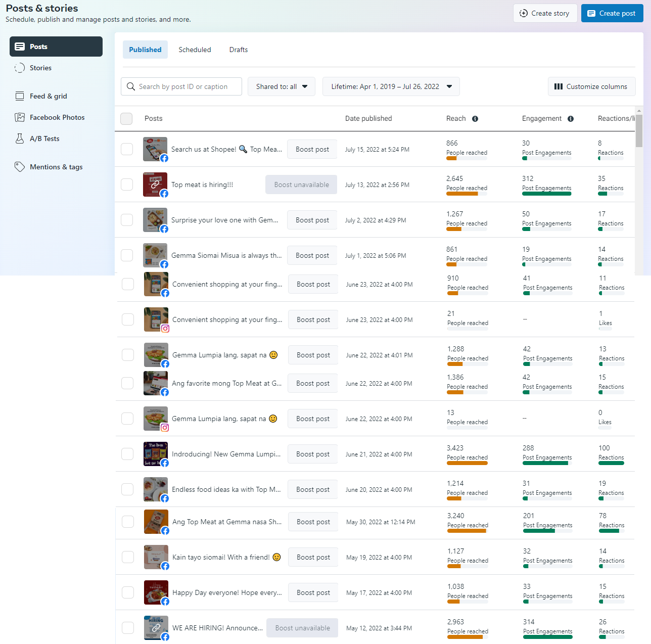Open thumbnail of Search us at Shopee post
Viewport: 651px width, 644px height.
pos(155,149)
